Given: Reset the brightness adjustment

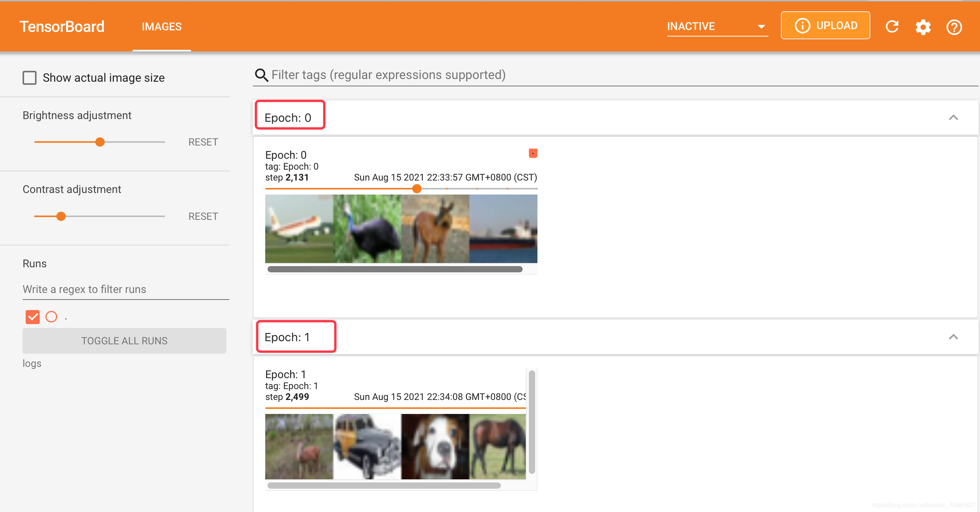Looking at the screenshot, I should [203, 142].
